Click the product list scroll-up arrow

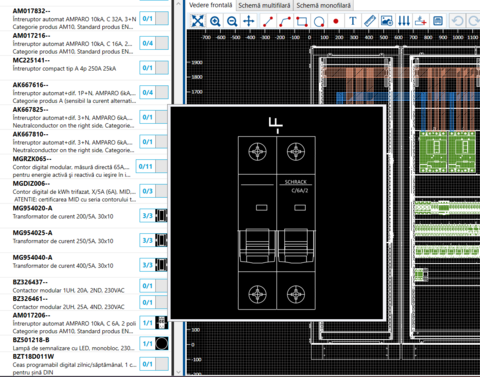tap(178, 4)
